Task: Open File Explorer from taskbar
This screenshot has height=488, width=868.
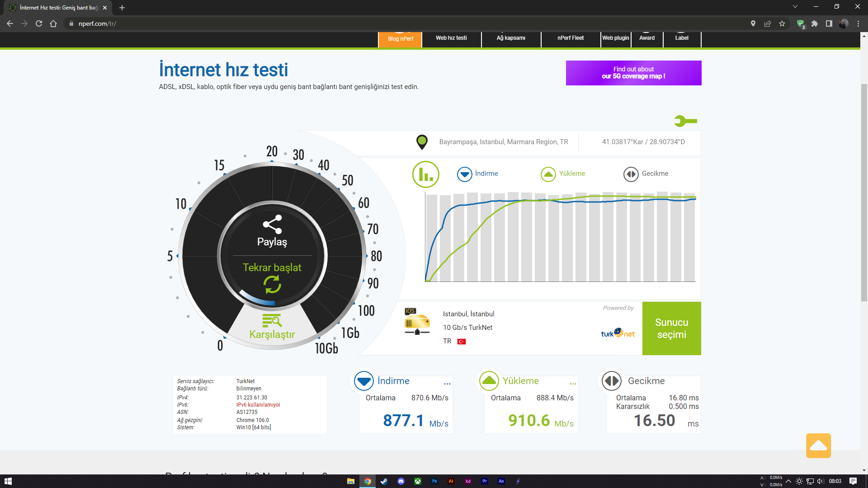Action: tap(350, 481)
